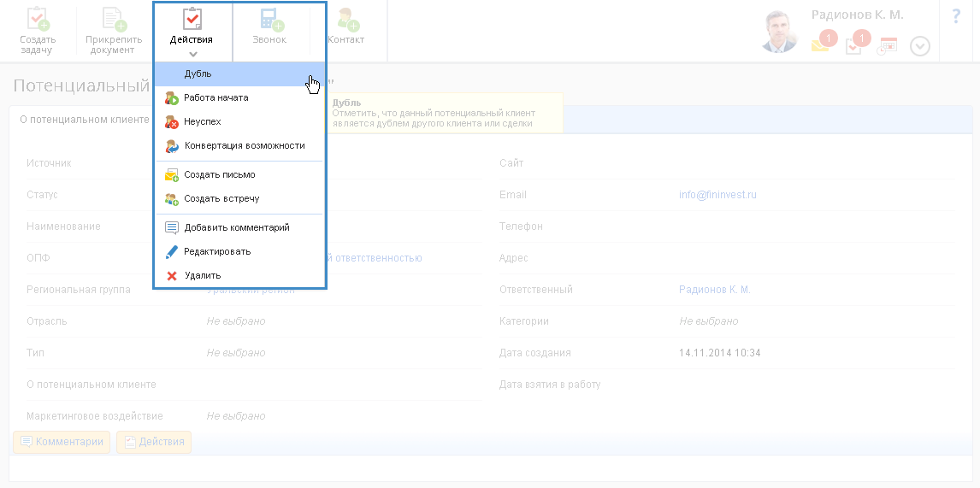Image resolution: width=980 pixels, height=488 pixels.
Task: Click the Региональная группа label
Action: [x=78, y=290]
